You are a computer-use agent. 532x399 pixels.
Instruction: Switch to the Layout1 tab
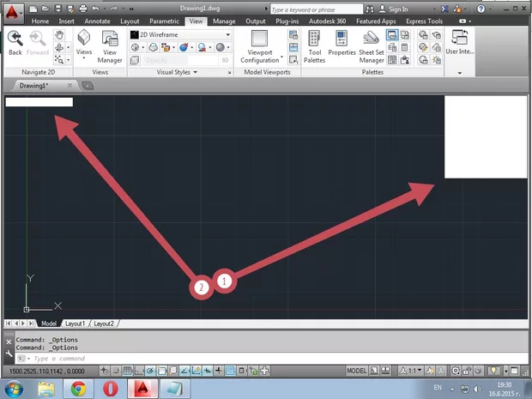tap(75, 323)
